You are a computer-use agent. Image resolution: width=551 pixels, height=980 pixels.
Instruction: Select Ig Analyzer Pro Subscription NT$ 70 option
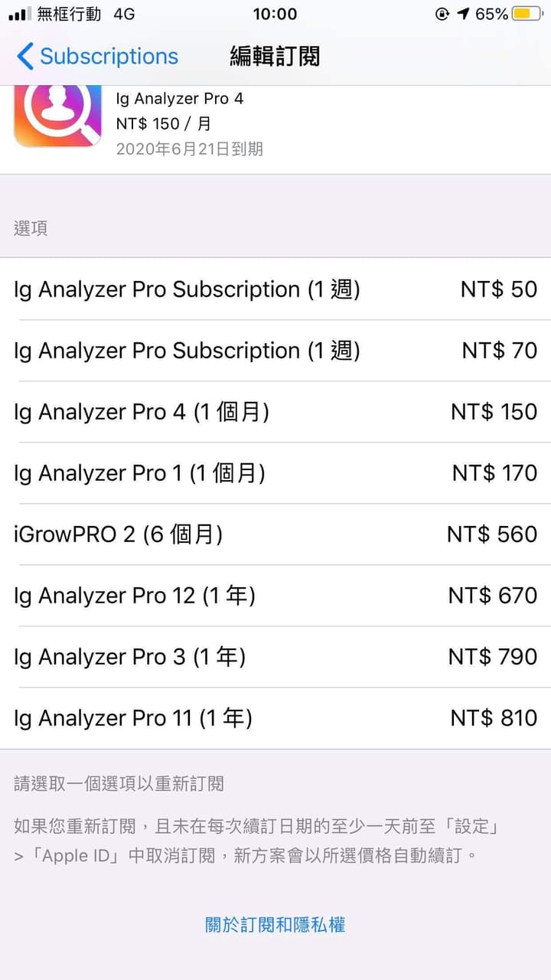click(275, 351)
